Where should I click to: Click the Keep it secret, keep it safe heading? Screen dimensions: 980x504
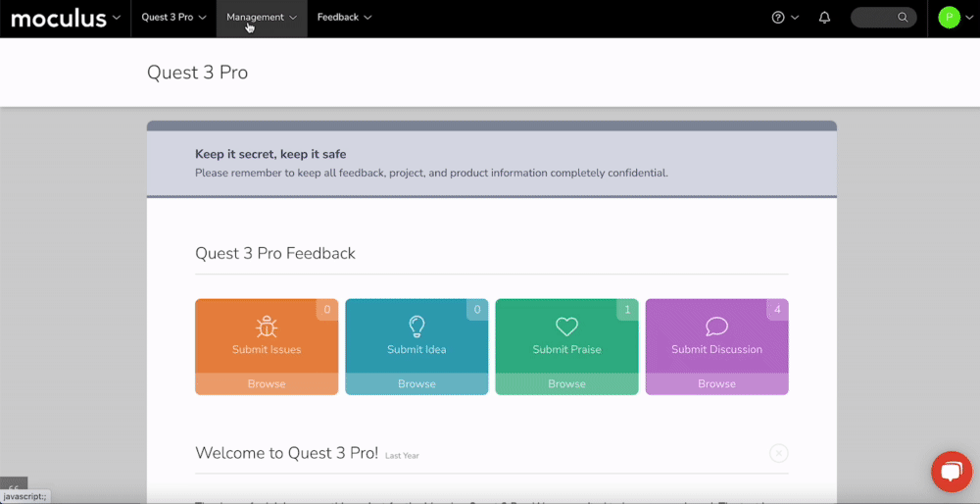(x=270, y=154)
